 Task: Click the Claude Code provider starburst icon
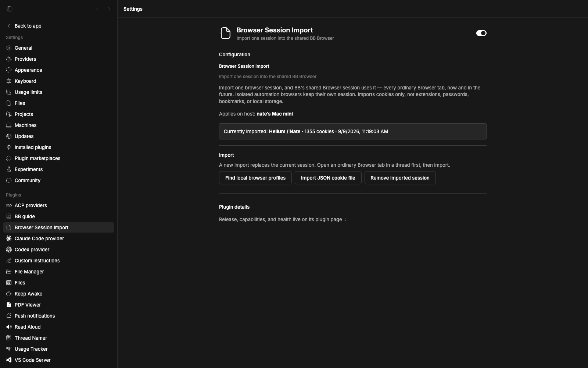click(9, 238)
